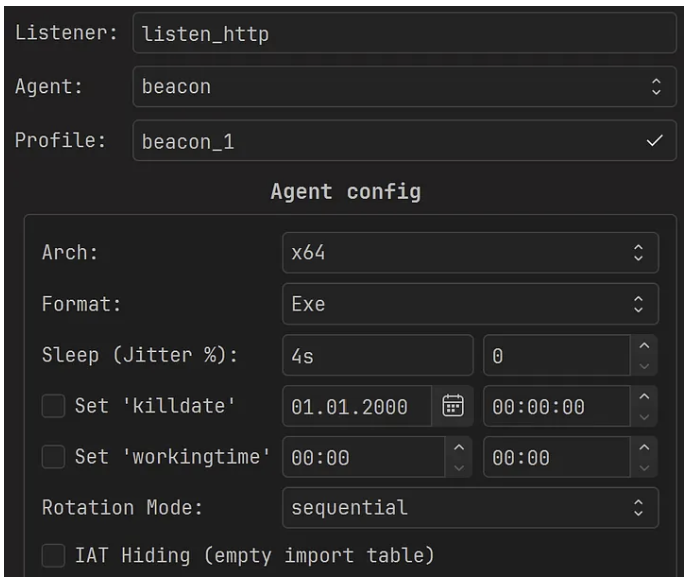Click the Listener field listen_http
This screenshot has width=685, height=579.
pyautogui.click(x=403, y=34)
